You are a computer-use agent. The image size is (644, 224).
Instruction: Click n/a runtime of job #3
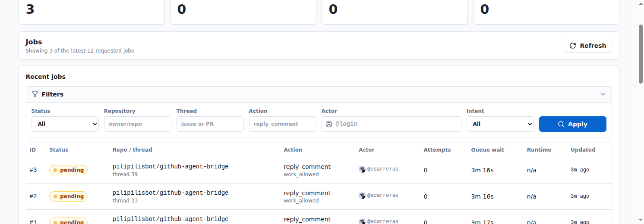tap(532, 170)
